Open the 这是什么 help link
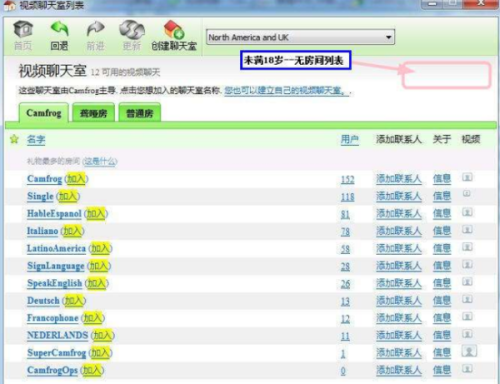 [100, 162]
